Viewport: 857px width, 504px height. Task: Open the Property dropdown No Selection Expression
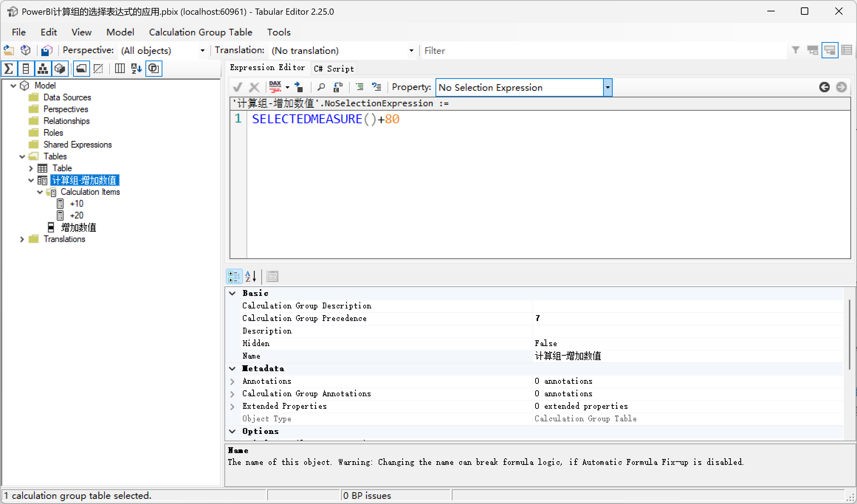(x=608, y=88)
